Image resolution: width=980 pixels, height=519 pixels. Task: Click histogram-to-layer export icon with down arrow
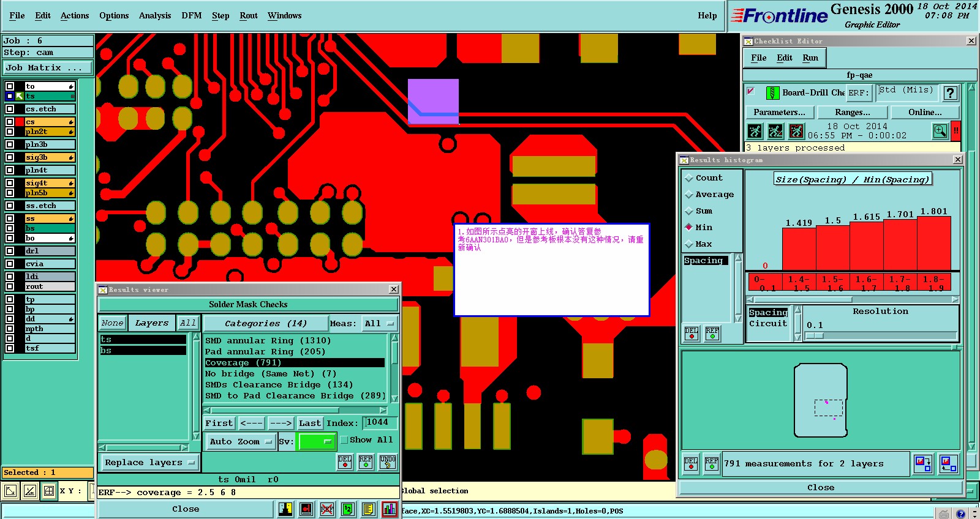[x=922, y=463]
